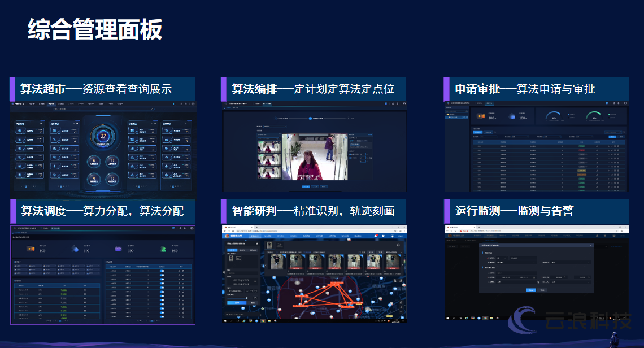Screen dimensions: 644x348
Task: Open middle dropdown in 申请审批 filter row
Action: pos(552,137)
